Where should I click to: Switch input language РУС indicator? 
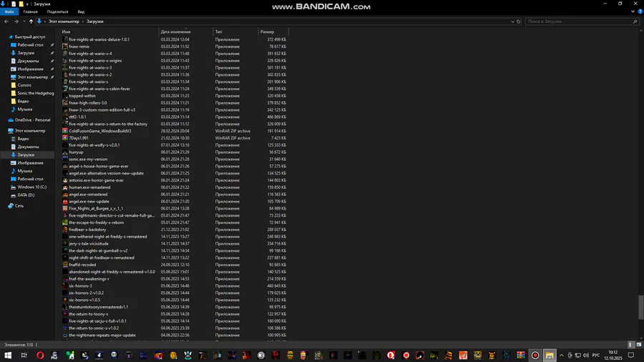pos(595,355)
